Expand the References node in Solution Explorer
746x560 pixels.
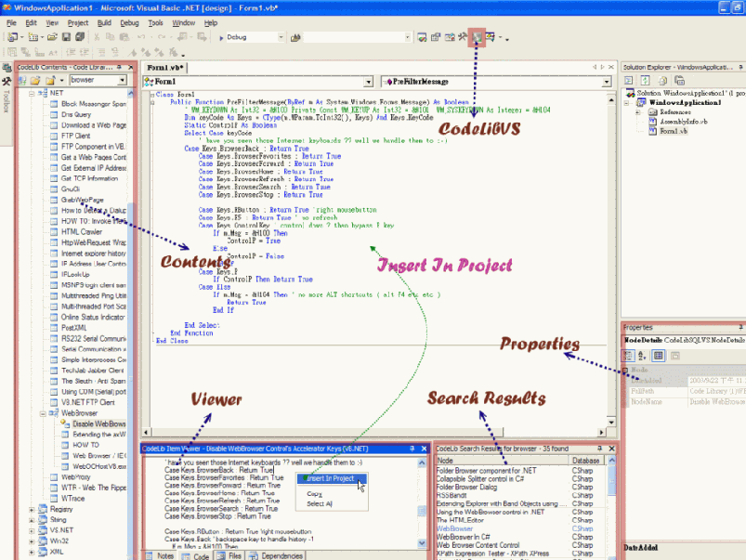pos(637,112)
